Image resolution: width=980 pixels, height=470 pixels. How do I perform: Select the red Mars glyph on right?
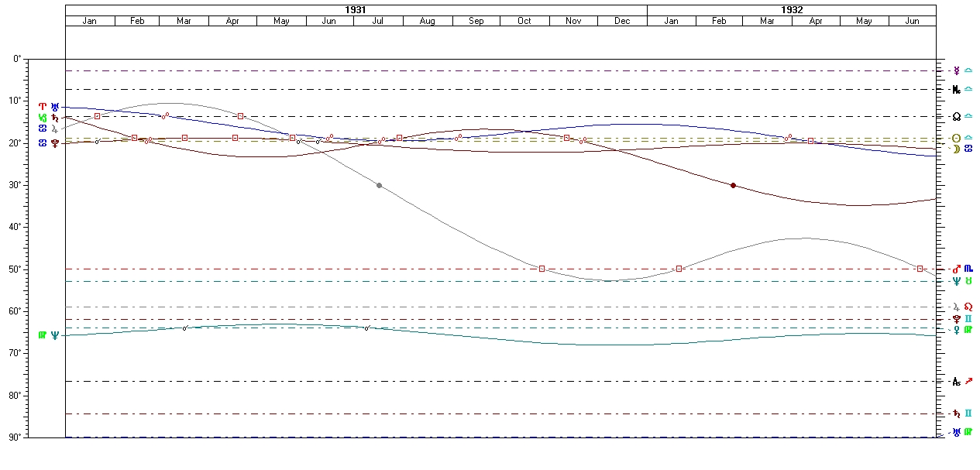(x=958, y=269)
